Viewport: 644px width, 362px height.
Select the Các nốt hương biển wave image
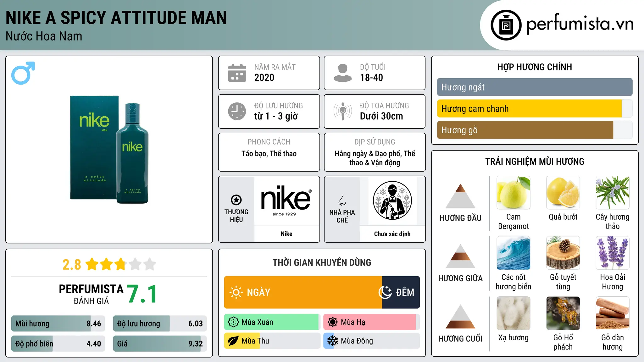(513, 253)
